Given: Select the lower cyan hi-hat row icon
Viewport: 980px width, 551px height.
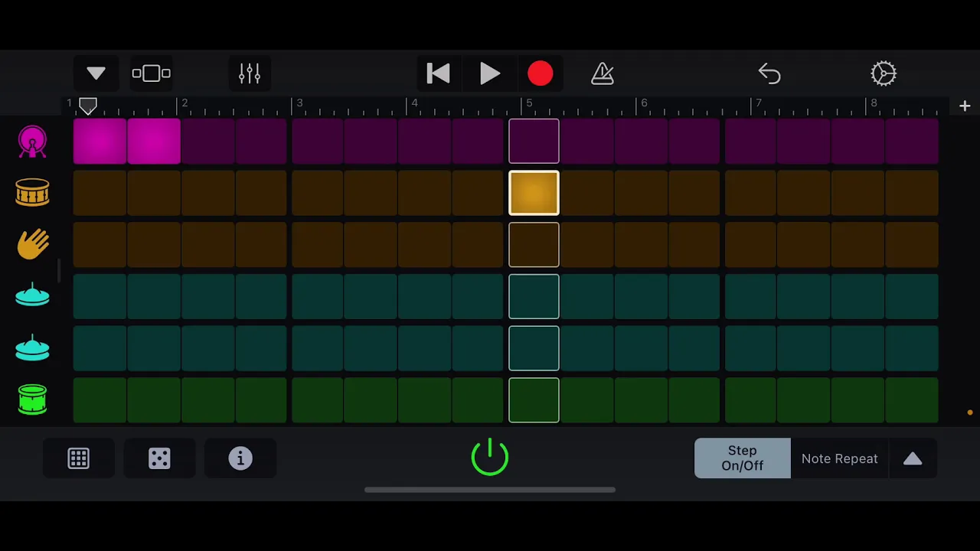Looking at the screenshot, I should click(32, 347).
